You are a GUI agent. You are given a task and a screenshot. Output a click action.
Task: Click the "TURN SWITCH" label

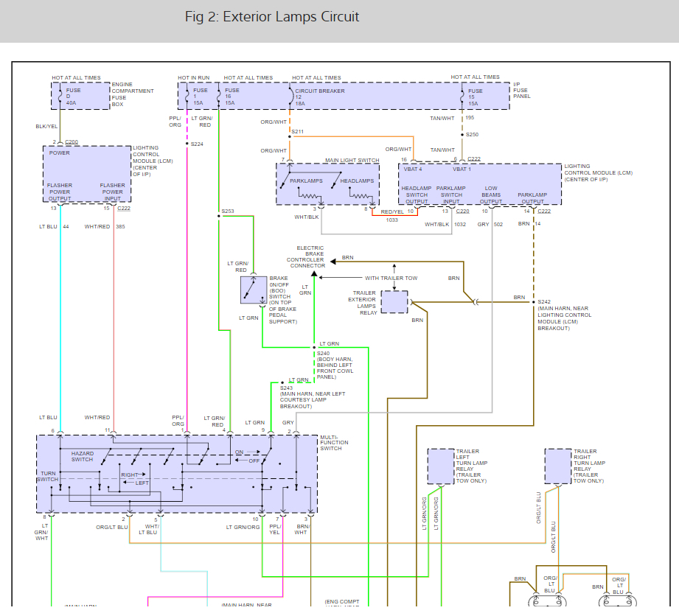(x=47, y=477)
